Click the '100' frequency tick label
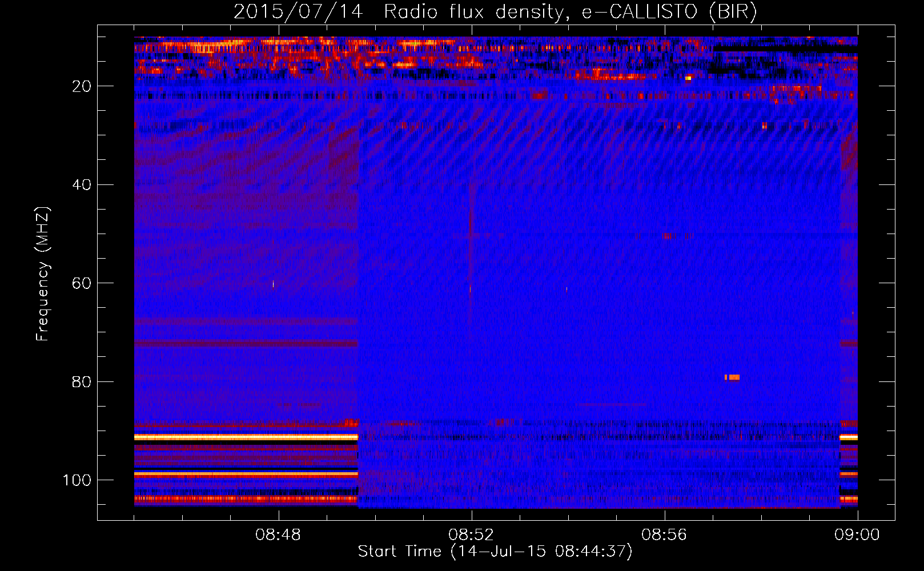924x571 pixels. pyautogui.click(x=77, y=480)
